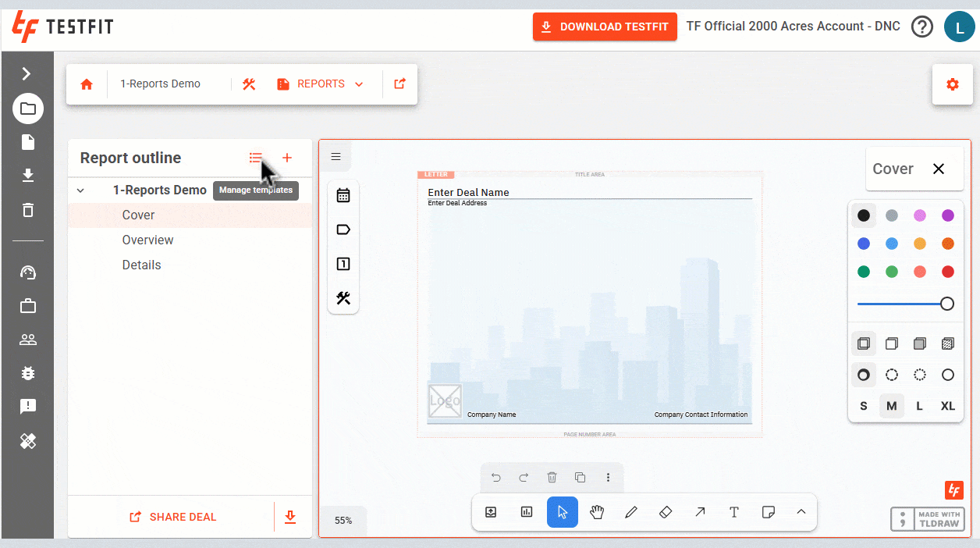
Task: Select the medium size M style option
Action: [891, 405]
